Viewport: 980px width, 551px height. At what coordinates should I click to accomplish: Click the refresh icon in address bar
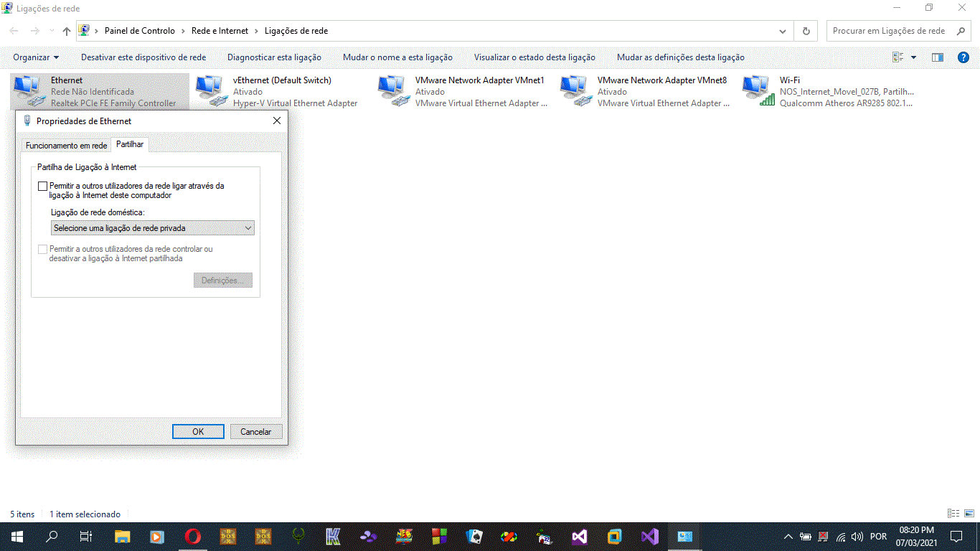click(806, 31)
